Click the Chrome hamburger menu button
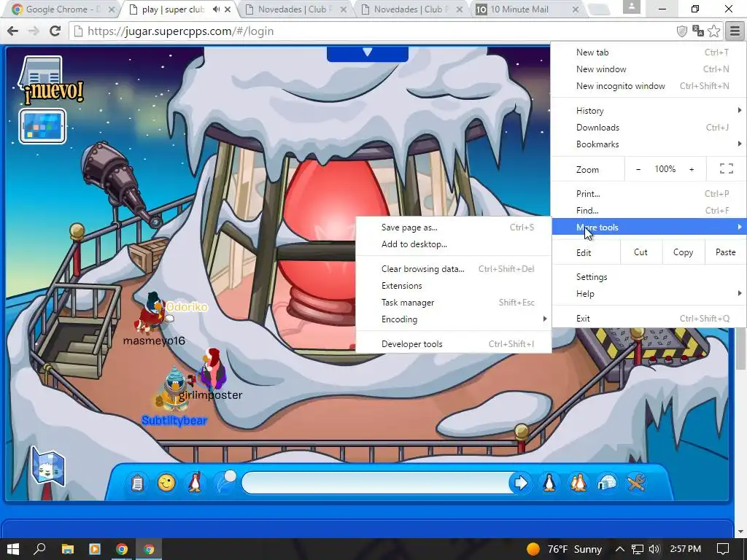This screenshot has height=560, width=747. tap(735, 31)
